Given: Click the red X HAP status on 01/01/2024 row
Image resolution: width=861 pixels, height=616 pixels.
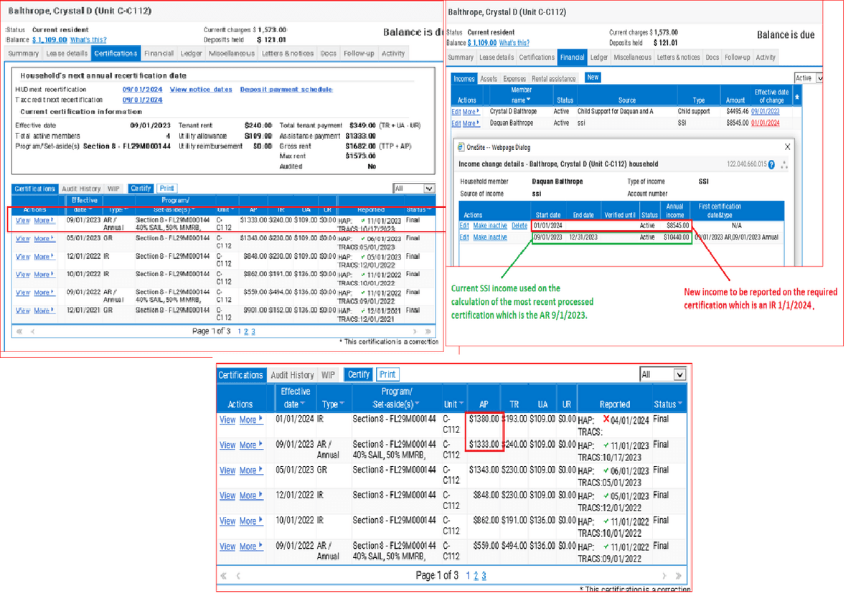Looking at the screenshot, I should [x=606, y=419].
